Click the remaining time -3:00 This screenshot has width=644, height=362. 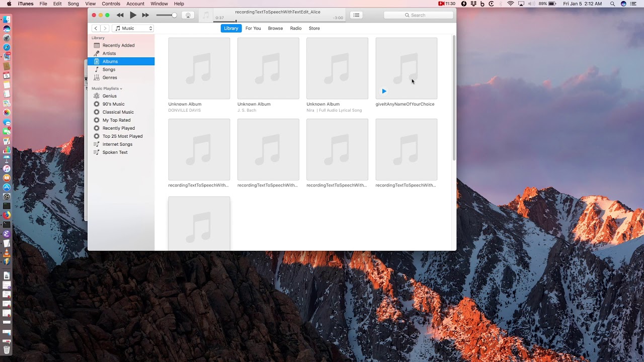338,18
